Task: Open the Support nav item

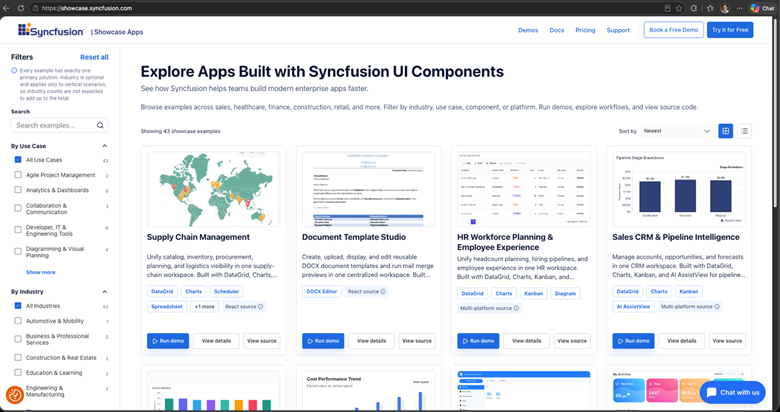Action: pyautogui.click(x=618, y=30)
